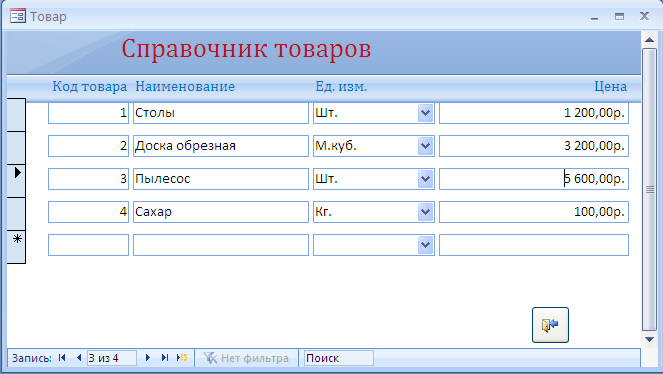Click the Код товара column label
The width and height of the screenshot is (663, 374).
pyautogui.click(x=90, y=87)
